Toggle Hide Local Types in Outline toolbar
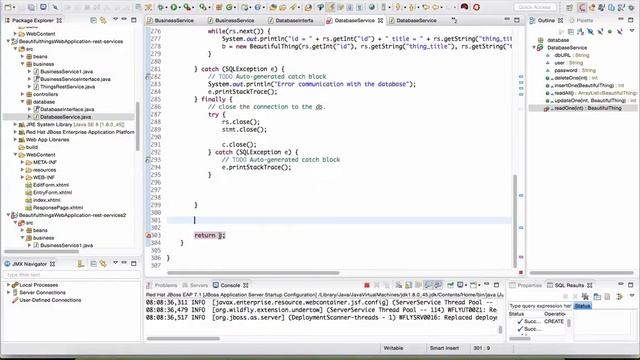Screen dimensions: 640x360 point(620,31)
